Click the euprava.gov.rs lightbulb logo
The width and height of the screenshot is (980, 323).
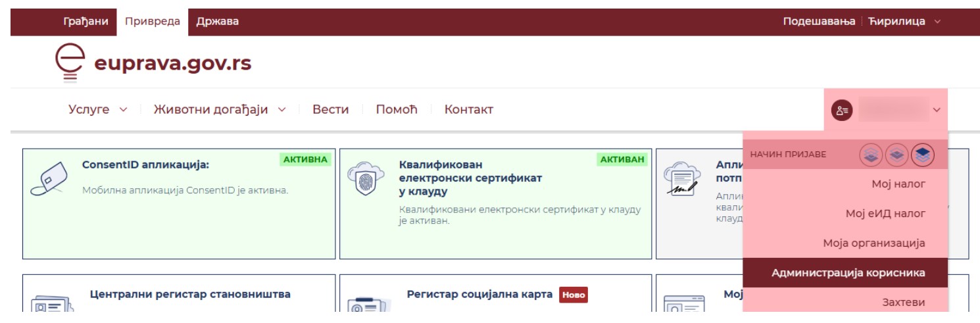(69, 64)
